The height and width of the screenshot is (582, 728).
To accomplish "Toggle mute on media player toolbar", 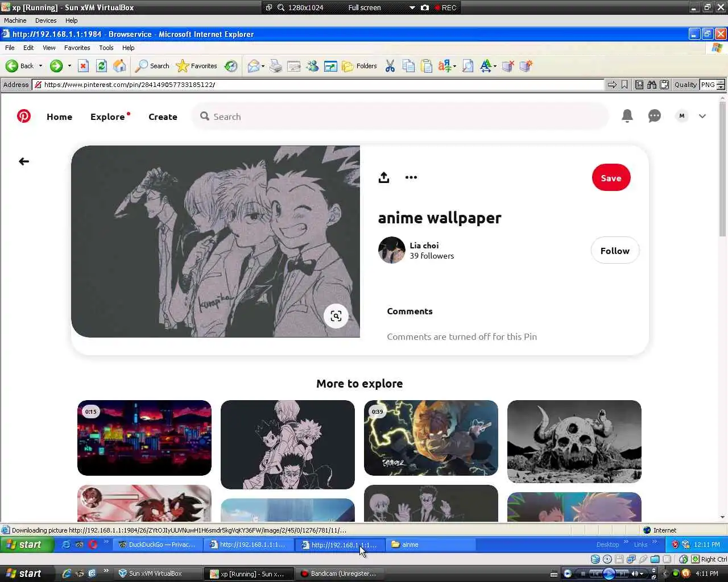I will pyautogui.click(x=635, y=573).
